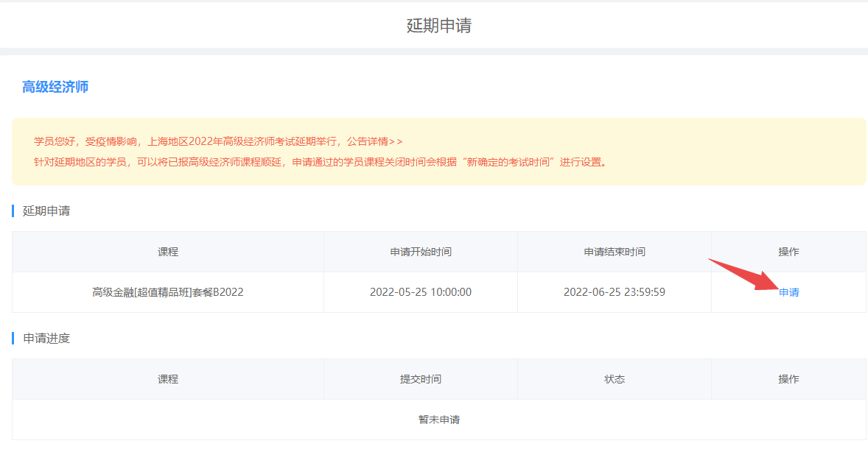This screenshot has height=449, width=868.
Task: Open the 公告详情>> announcement link
Action: 374,141
